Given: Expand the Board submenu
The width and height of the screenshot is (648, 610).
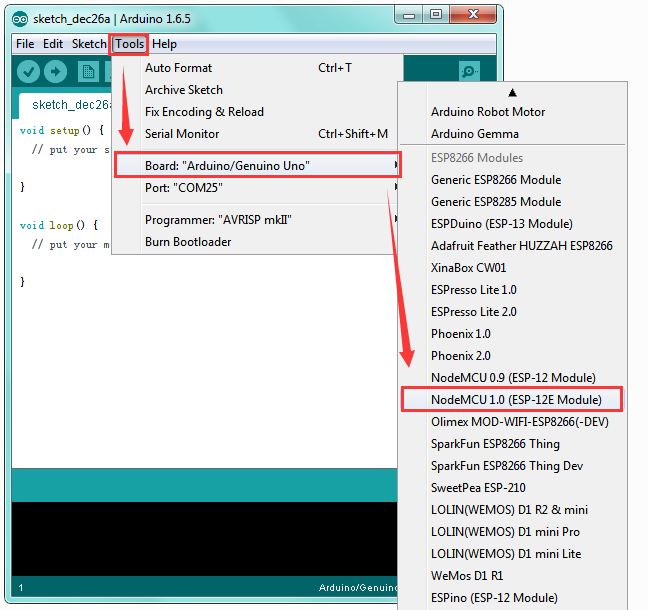Looking at the screenshot, I should coord(257,166).
